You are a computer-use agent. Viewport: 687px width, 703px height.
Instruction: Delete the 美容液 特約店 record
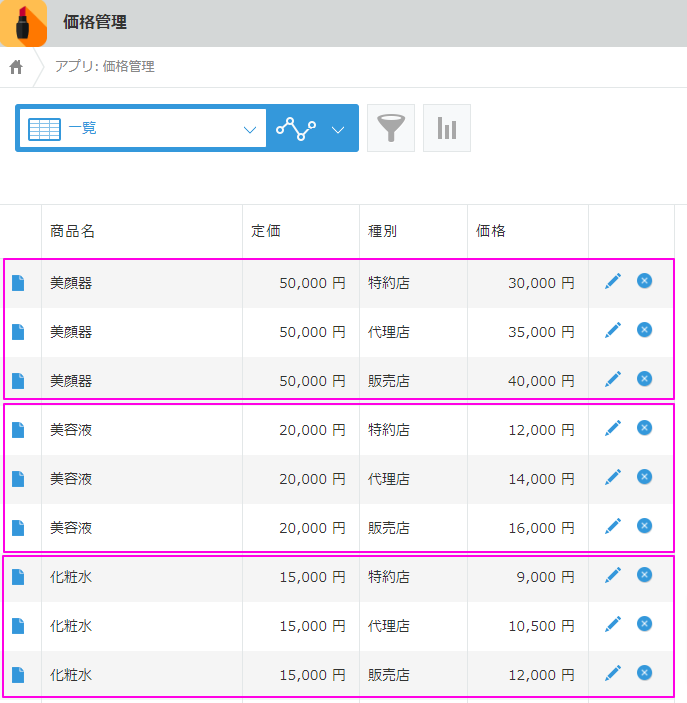pos(644,428)
